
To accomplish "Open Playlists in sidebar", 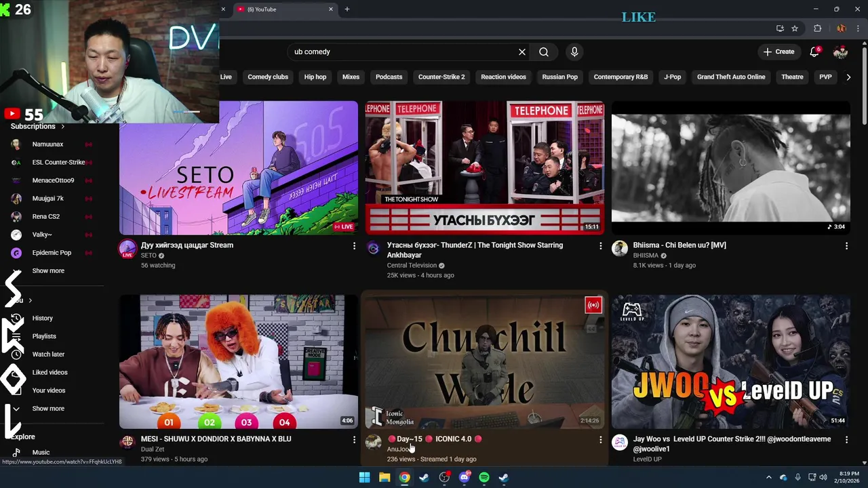I will [44, 337].
